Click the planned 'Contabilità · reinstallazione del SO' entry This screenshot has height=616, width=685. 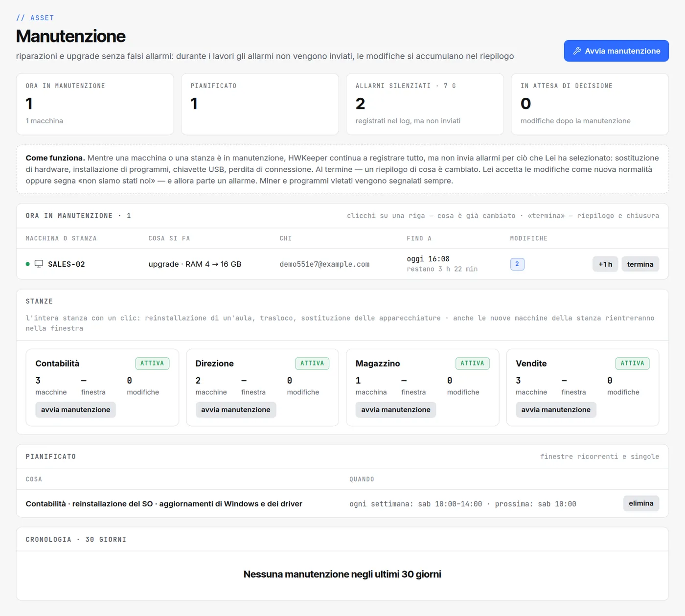[164, 504]
